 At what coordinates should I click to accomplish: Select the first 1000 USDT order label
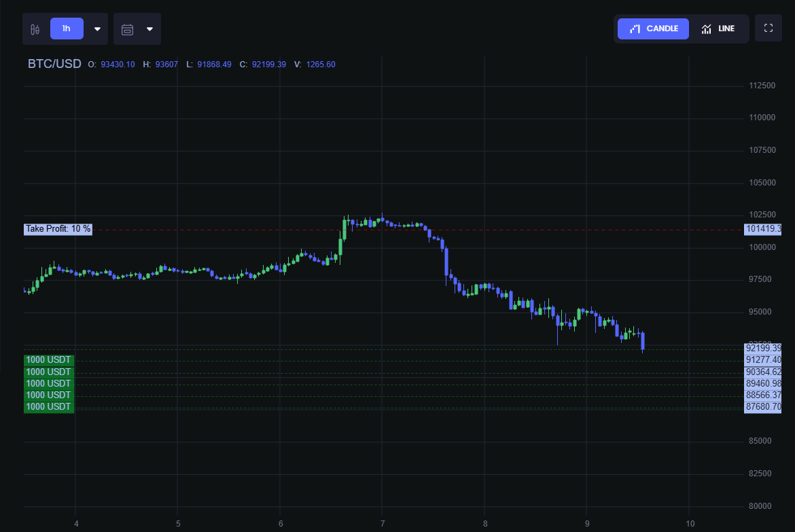48,359
